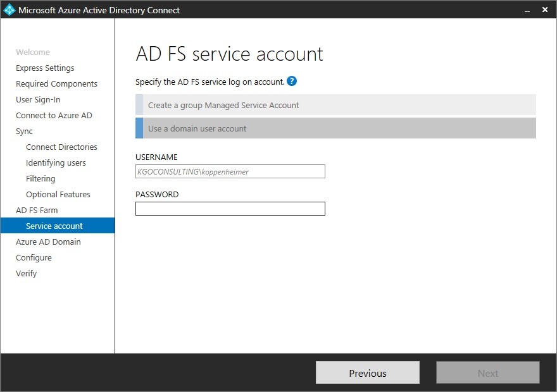Open the Configure step
The image size is (557, 392).
point(34,257)
